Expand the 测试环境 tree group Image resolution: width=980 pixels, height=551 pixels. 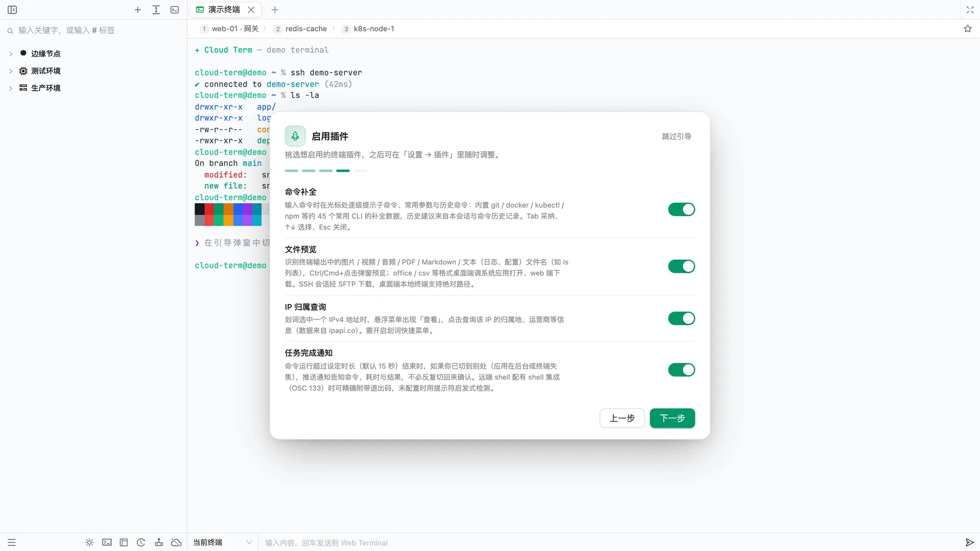pyautogui.click(x=11, y=71)
